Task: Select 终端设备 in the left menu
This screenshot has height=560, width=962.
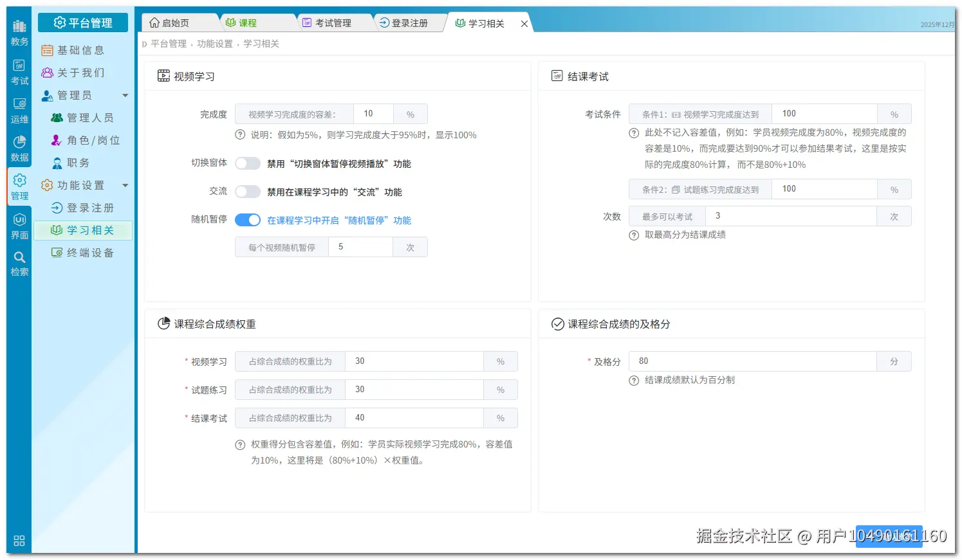Action: click(91, 252)
